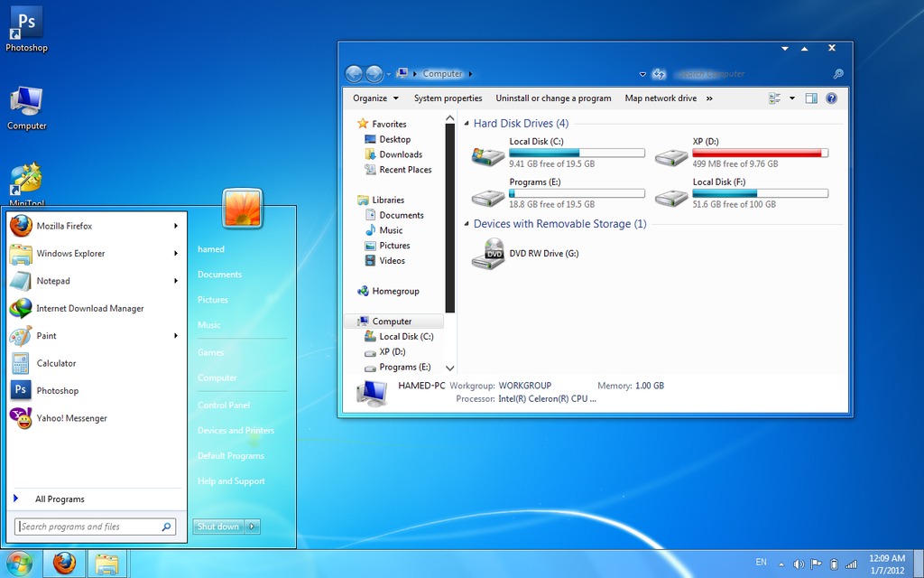This screenshot has height=578, width=924.
Task: Launch Photoshop from the Start menu list
Action: click(x=94, y=390)
